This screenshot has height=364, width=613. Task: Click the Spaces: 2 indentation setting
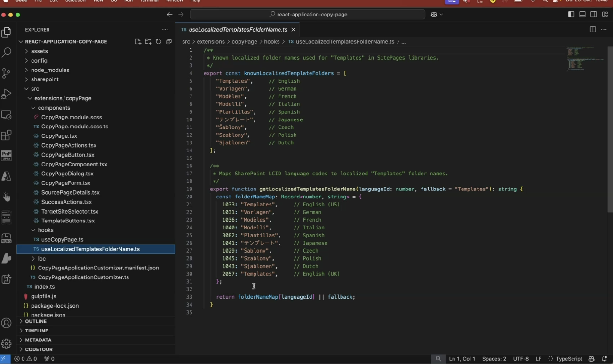click(x=494, y=359)
